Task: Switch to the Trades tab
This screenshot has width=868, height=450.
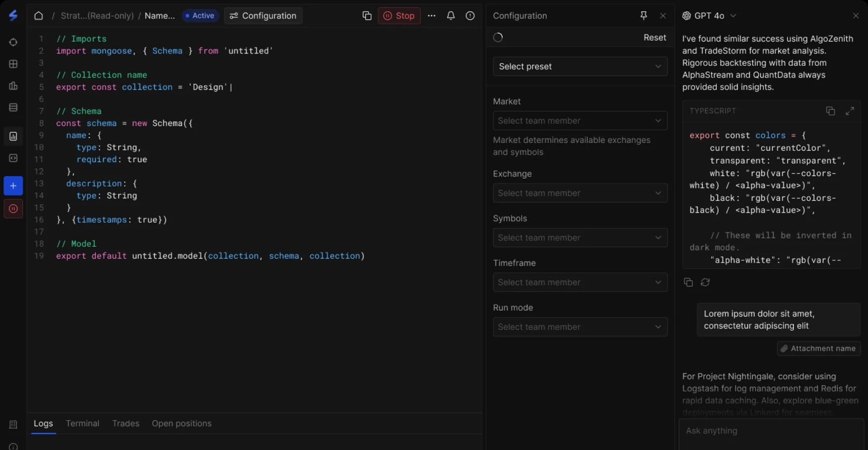Action: click(126, 423)
